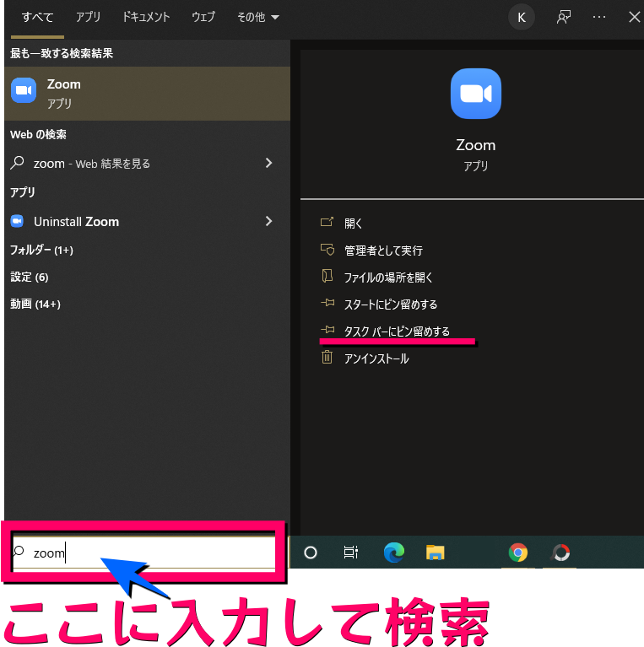Switch to the ドキュメント tab
The height and width of the screenshot is (647, 644).
coord(146,18)
